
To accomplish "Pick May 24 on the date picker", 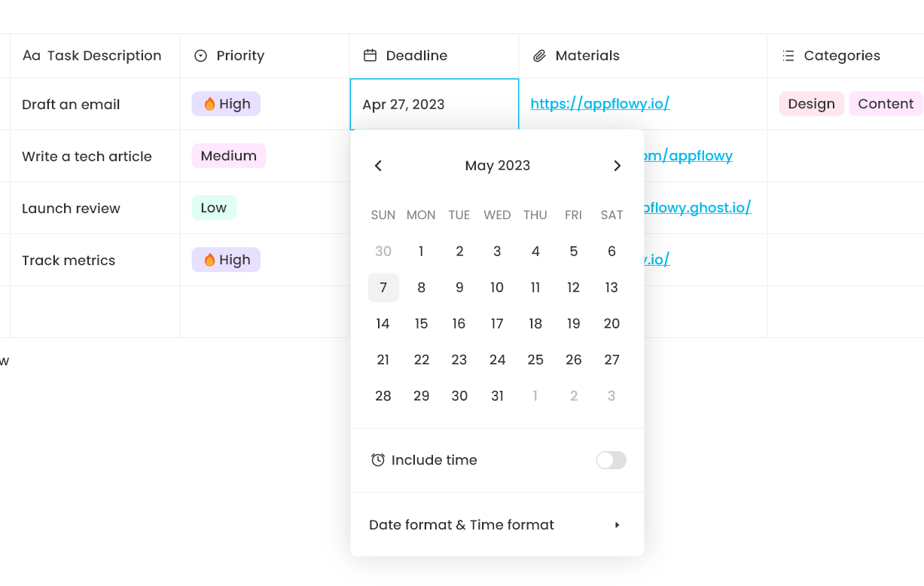I will coord(497,360).
